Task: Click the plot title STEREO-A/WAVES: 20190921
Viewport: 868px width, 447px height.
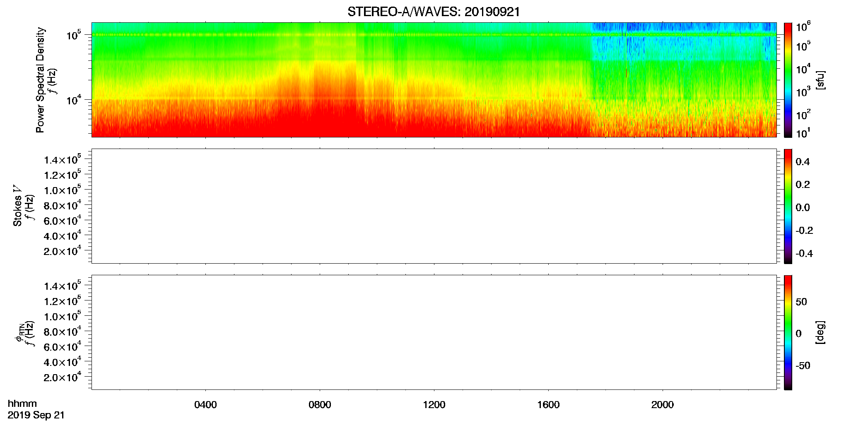Action: 434,12
